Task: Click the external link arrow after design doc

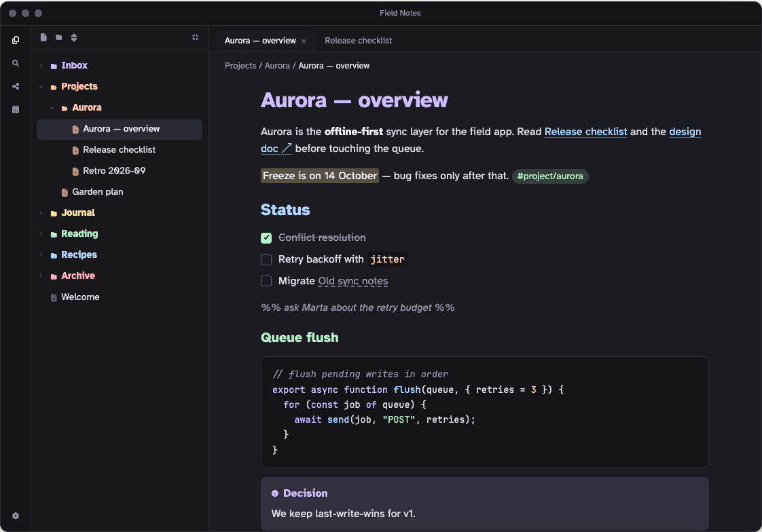Action: coord(287,148)
